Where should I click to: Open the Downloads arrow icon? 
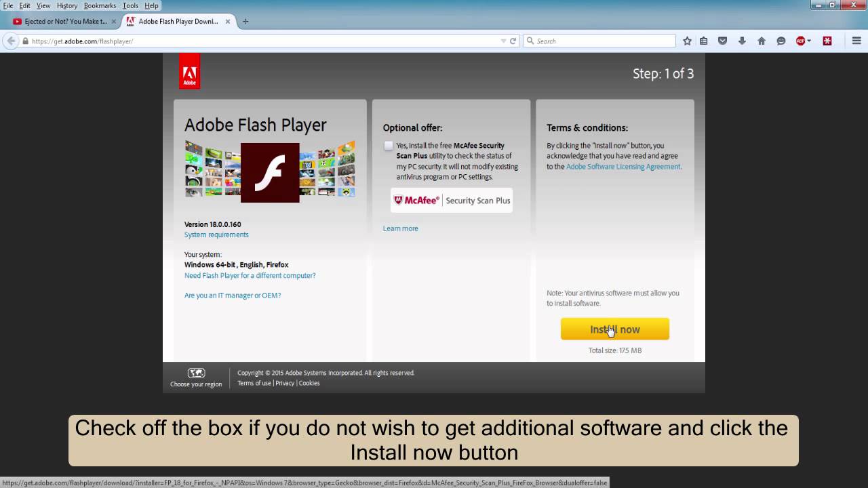(742, 41)
